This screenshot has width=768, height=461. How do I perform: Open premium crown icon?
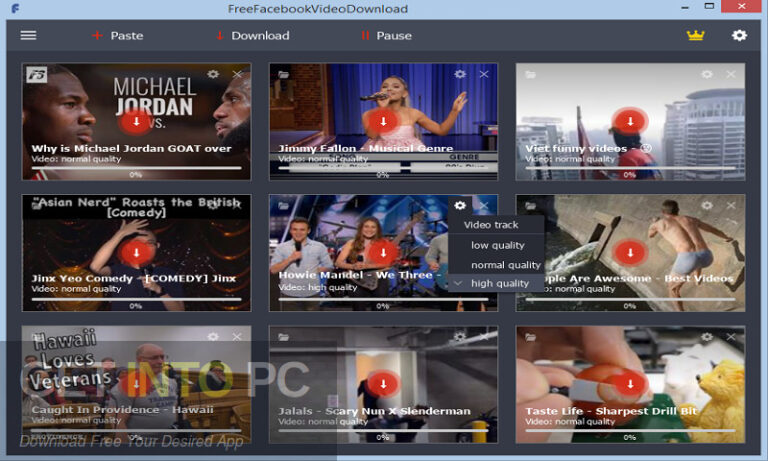point(696,35)
